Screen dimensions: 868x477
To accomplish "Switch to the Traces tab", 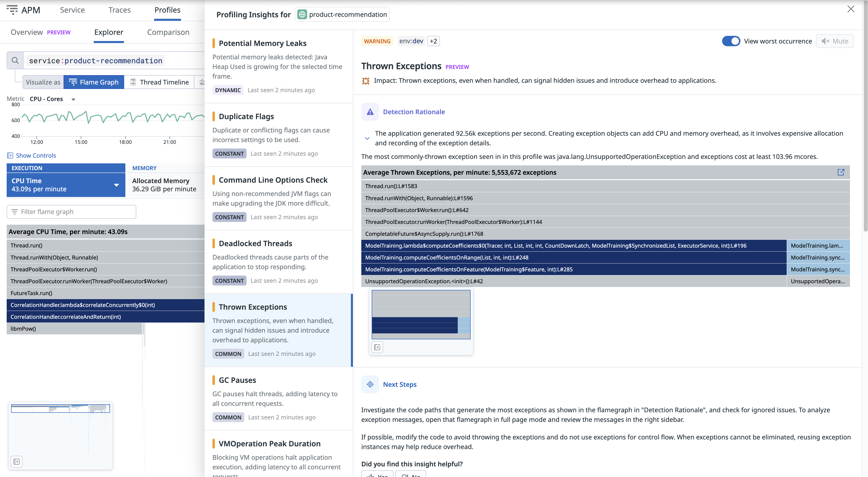I will coord(119,10).
